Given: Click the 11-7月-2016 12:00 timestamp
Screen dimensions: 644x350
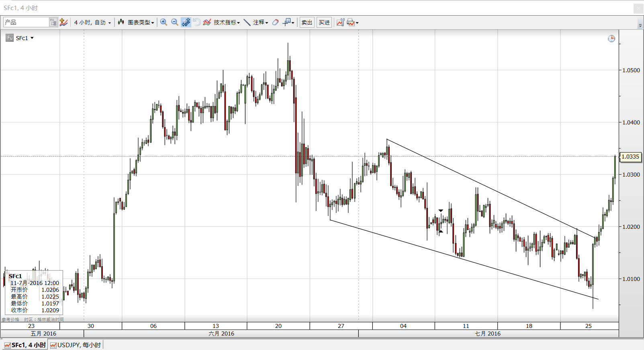Looking at the screenshot, I should 35,283.
